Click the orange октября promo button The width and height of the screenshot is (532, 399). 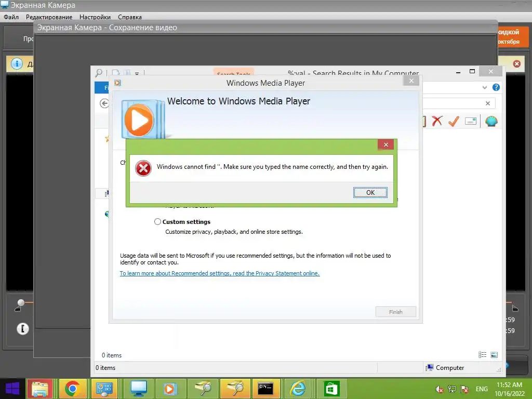513,37
